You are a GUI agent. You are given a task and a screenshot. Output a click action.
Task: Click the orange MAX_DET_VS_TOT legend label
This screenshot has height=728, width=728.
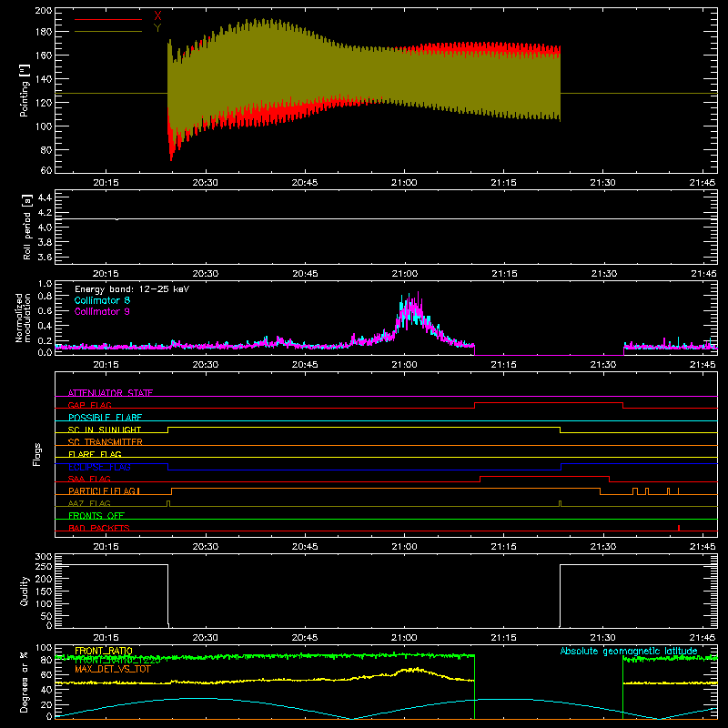point(112,669)
